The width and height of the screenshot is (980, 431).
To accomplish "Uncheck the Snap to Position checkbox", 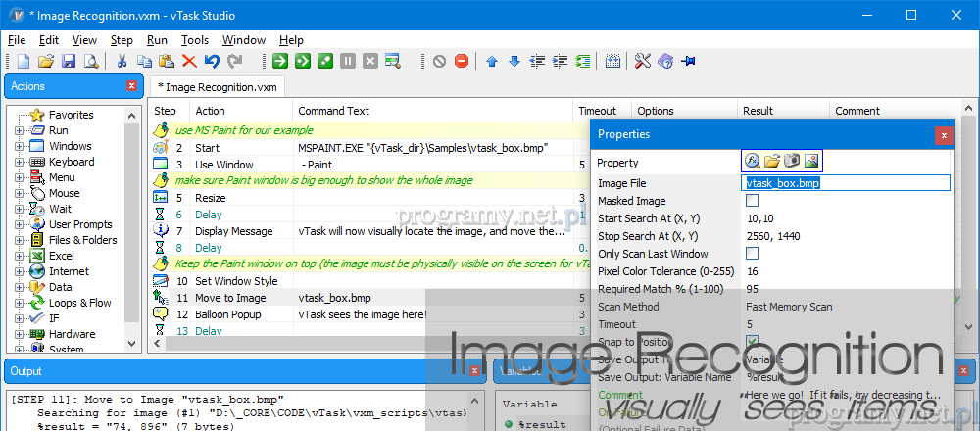I will (753, 342).
